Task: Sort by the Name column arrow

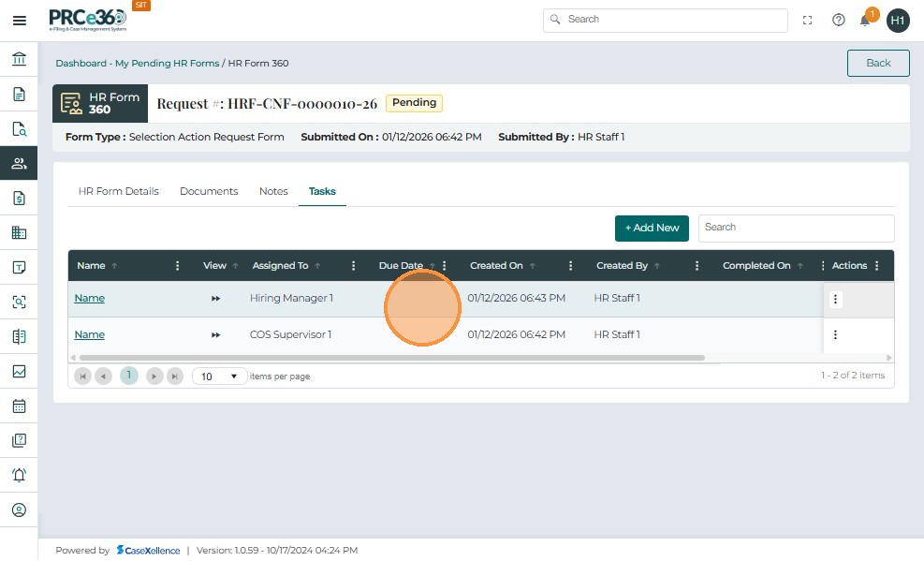Action: [114, 266]
